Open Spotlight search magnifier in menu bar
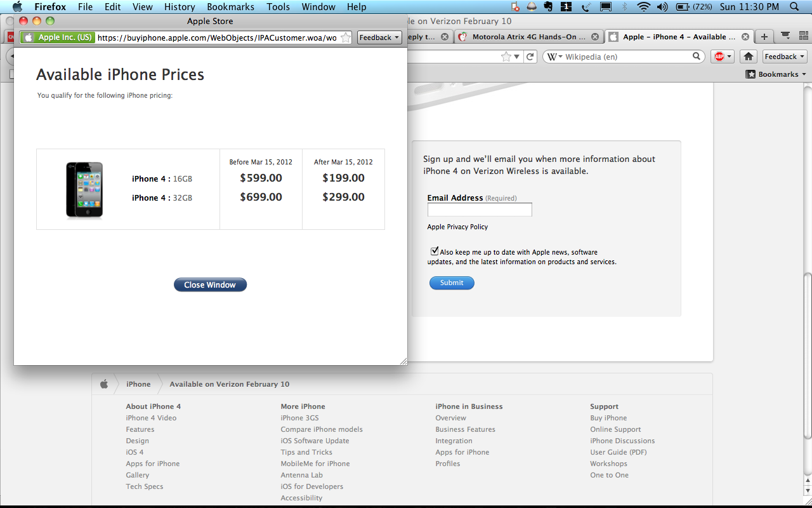The height and width of the screenshot is (508, 812). point(794,7)
